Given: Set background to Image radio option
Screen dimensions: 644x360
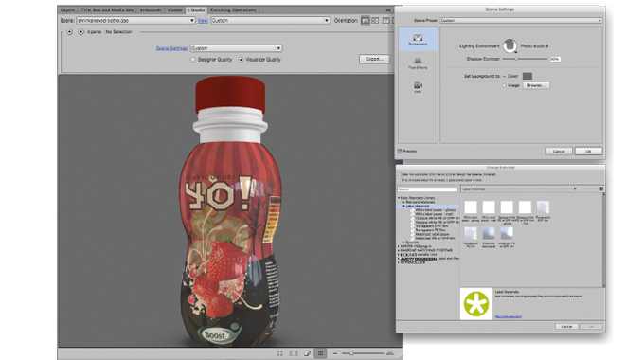Looking at the screenshot, I should 505,85.
